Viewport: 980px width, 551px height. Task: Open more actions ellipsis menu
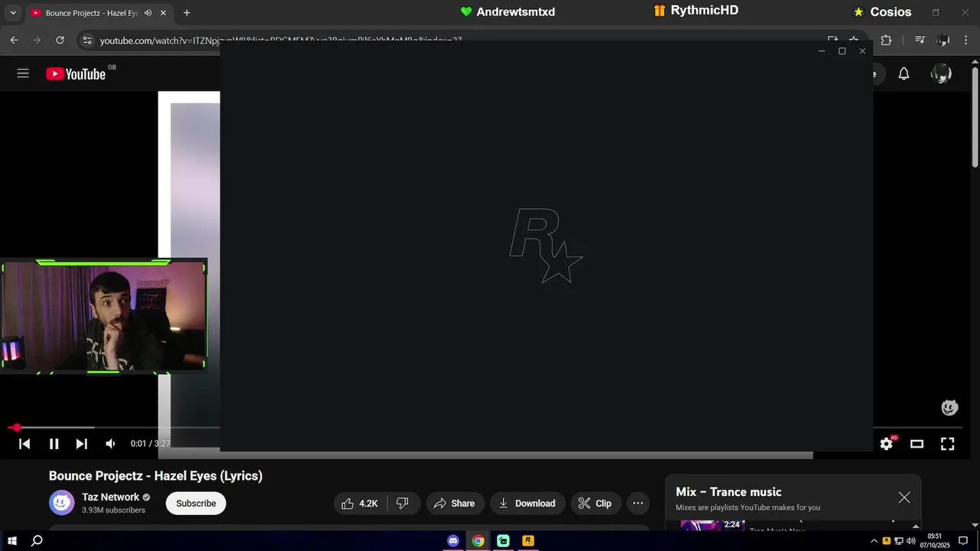(x=638, y=503)
